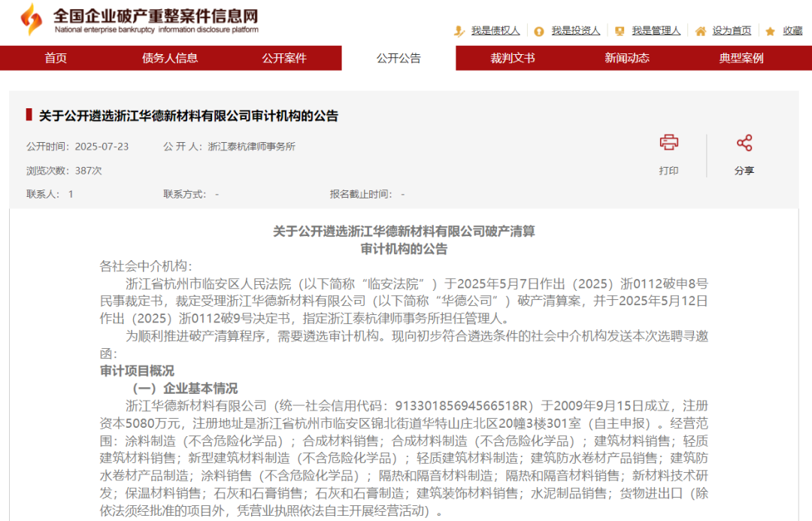812x521 pixels.
Task: Click the 我是管理人 link
Action: [x=656, y=31]
